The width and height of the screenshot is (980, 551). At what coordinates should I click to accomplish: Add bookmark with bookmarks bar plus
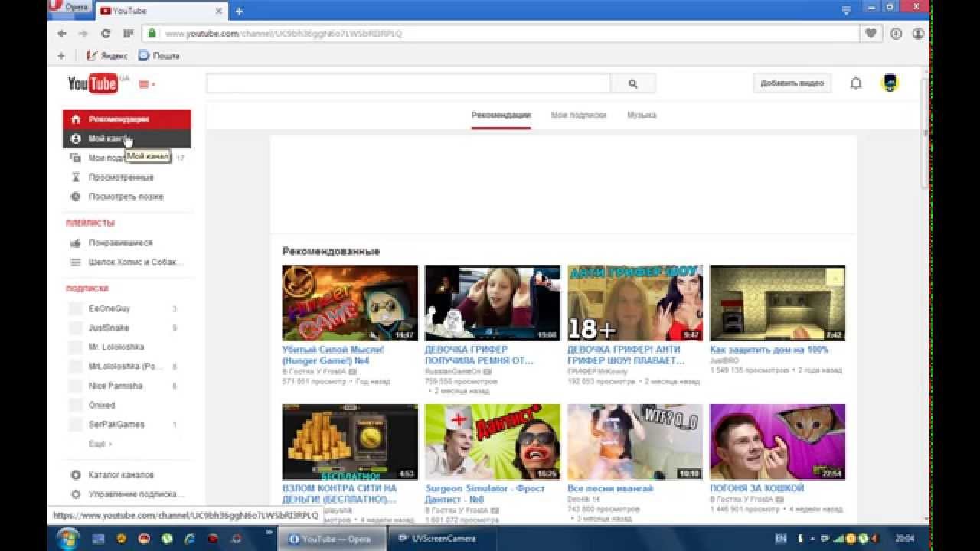pyautogui.click(x=61, y=55)
